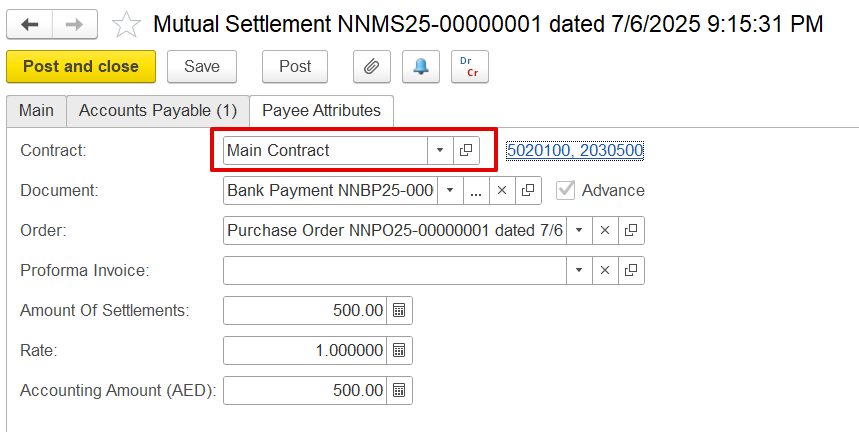Switch to the Main tab

(x=36, y=110)
